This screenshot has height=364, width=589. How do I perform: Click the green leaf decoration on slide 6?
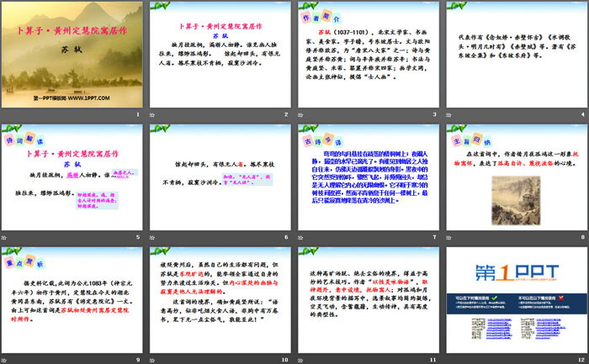tap(163, 136)
